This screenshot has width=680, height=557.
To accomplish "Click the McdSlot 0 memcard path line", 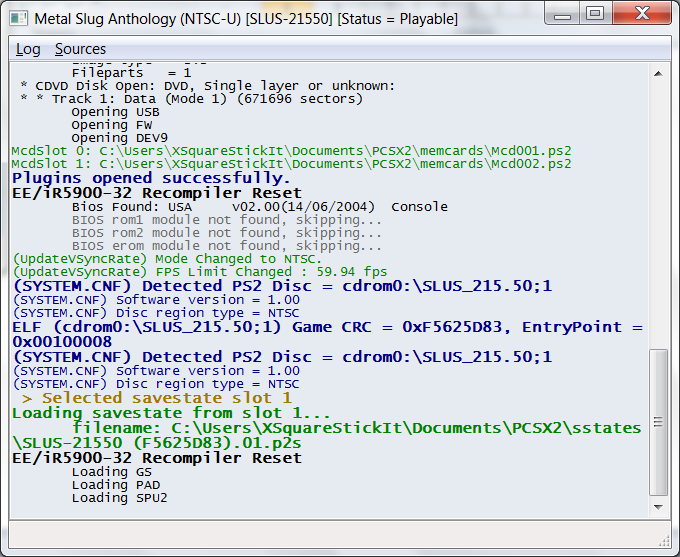I will [291, 151].
